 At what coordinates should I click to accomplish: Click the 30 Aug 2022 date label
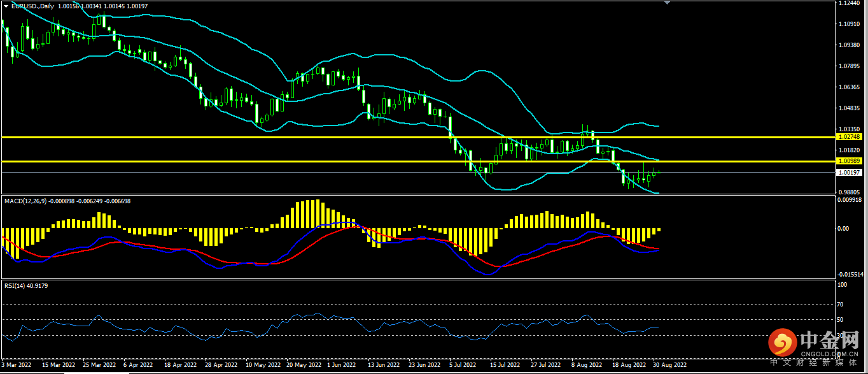point(671,365)
